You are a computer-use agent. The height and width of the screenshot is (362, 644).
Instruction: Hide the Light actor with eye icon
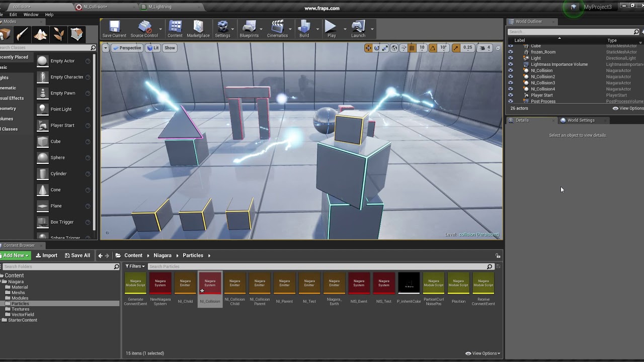[x=511, y=58]
